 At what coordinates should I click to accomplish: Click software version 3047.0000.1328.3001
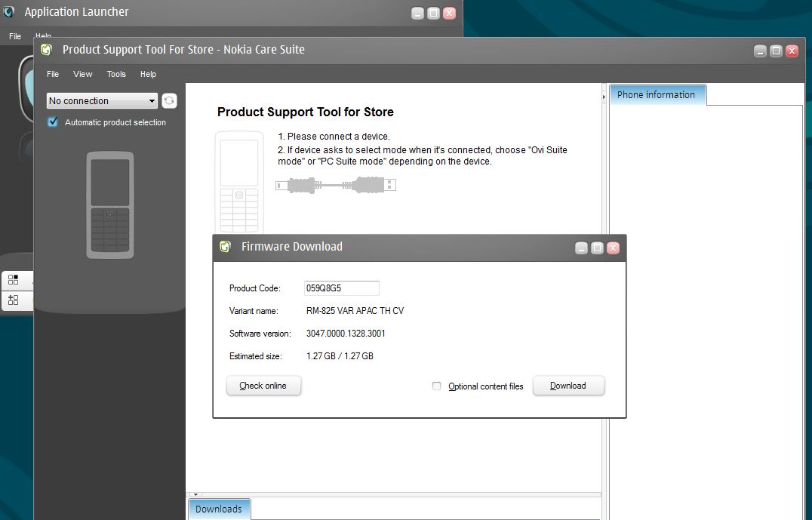[x=346, y=334]
